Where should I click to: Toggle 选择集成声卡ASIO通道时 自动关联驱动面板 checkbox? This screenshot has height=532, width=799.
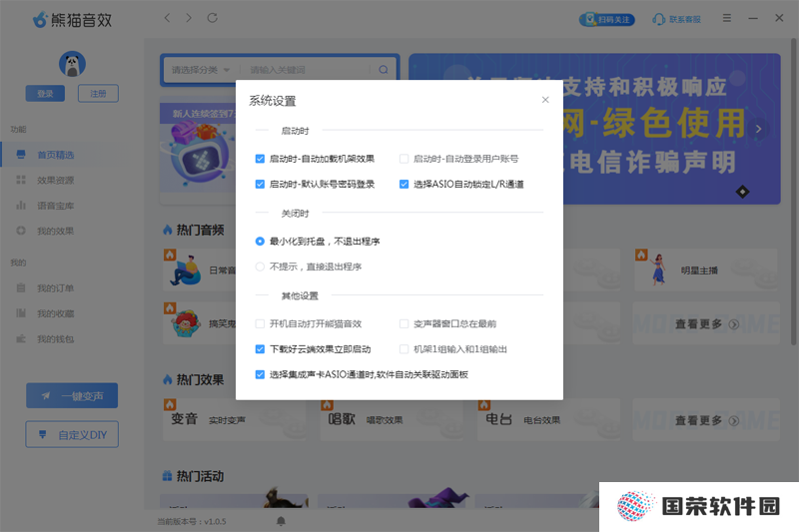[x=260, y=374]
